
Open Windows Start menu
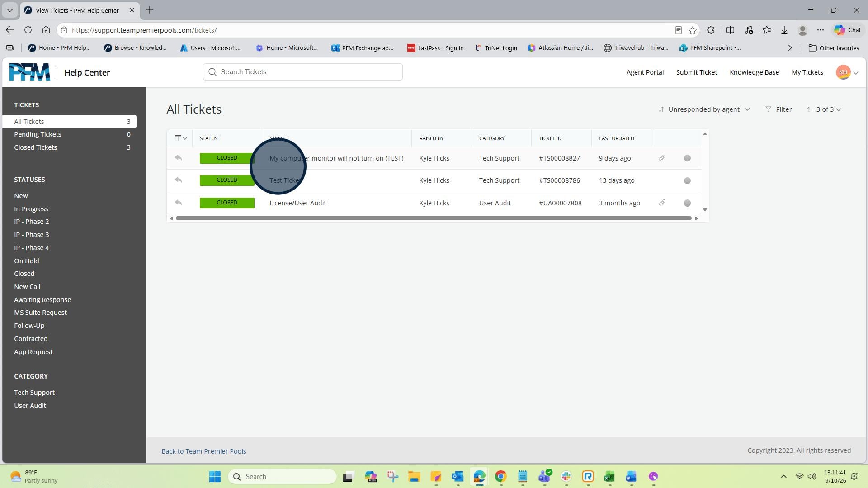click(215, 476)
